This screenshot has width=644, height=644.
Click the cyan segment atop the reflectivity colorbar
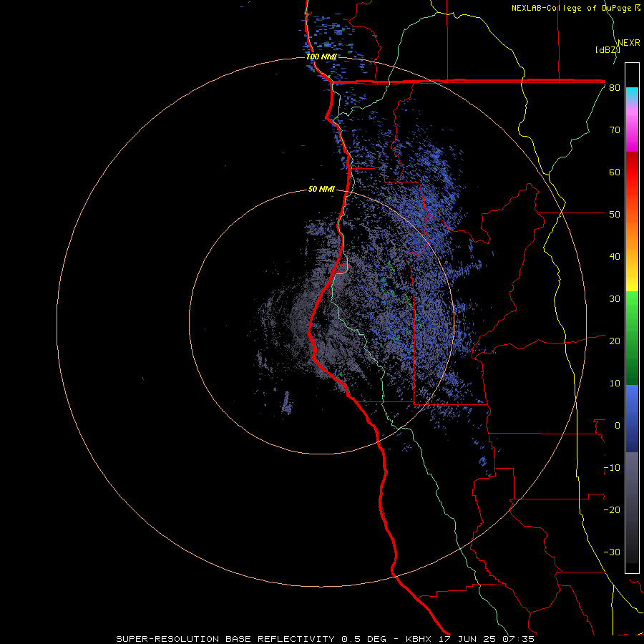(x=632, y=94)
